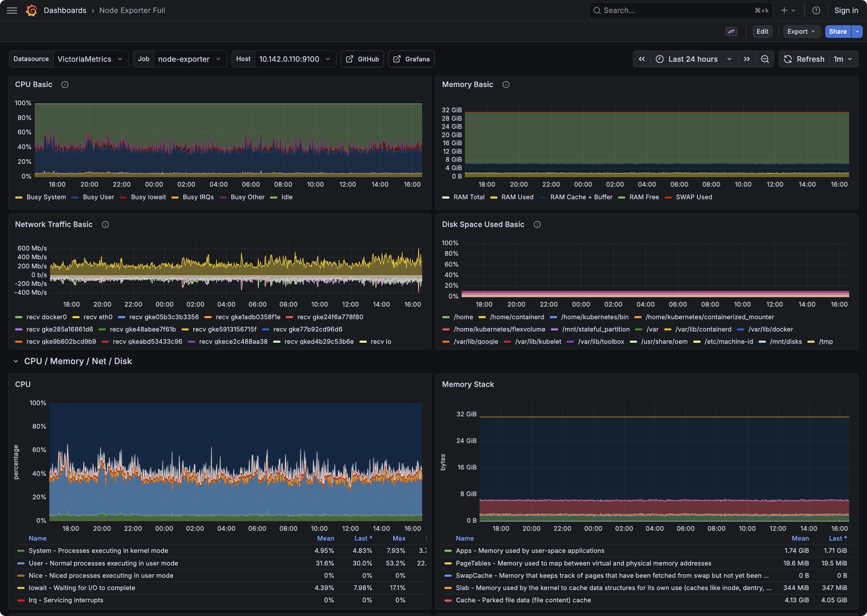The image size is (867, 616).
Task: Open the GitHub external link
Action: point(362,59)
